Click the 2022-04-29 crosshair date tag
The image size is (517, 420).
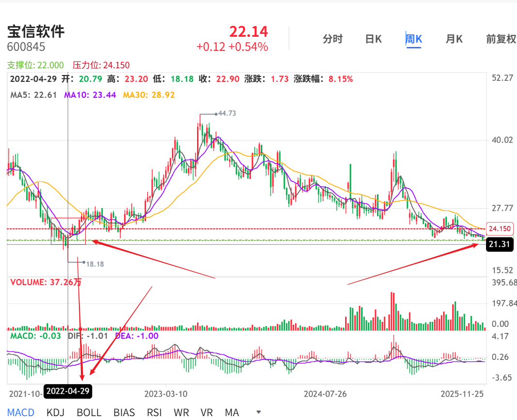pyautogui.click(x=68, y=391)
